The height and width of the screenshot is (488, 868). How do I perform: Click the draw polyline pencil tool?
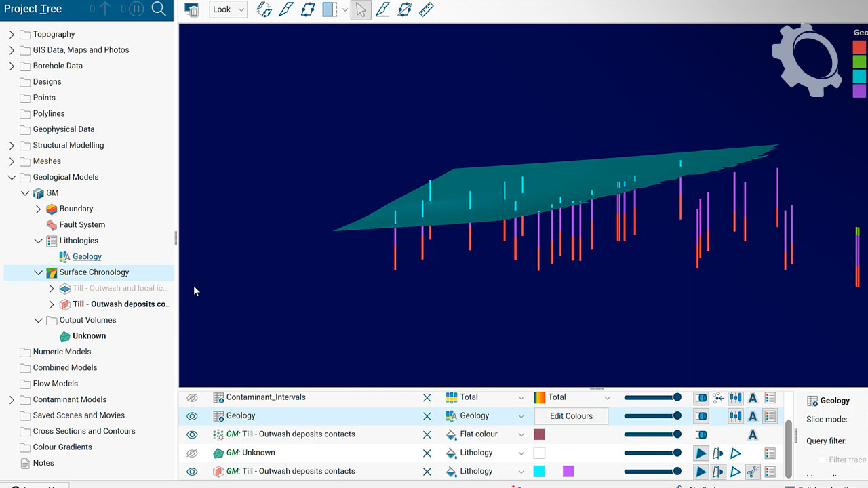point(382,9)
